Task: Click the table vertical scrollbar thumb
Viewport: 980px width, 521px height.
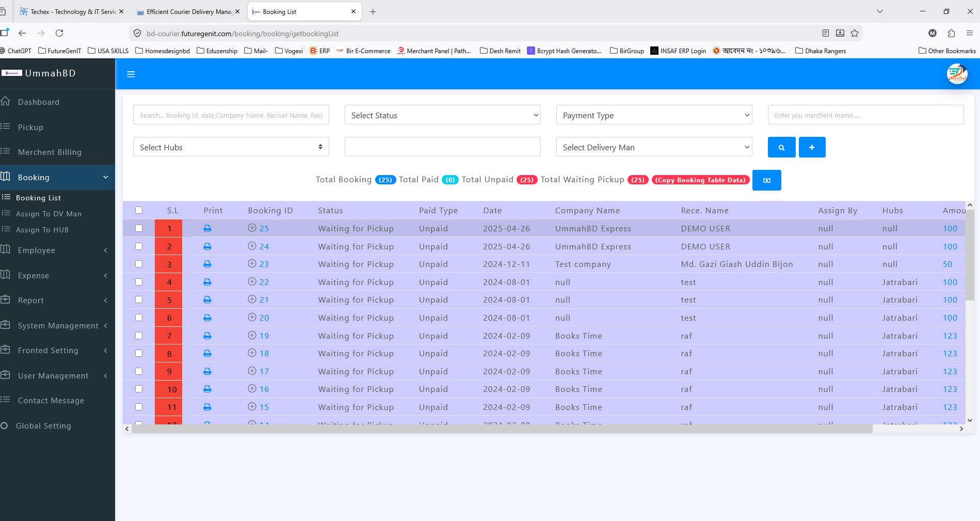Action: (970, 255)
